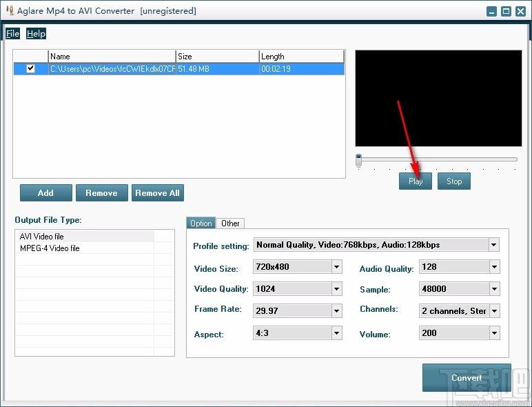Sort by the Name column header
Image resolution: width=532 pixels, height=407 pixels.
(112, 57)
